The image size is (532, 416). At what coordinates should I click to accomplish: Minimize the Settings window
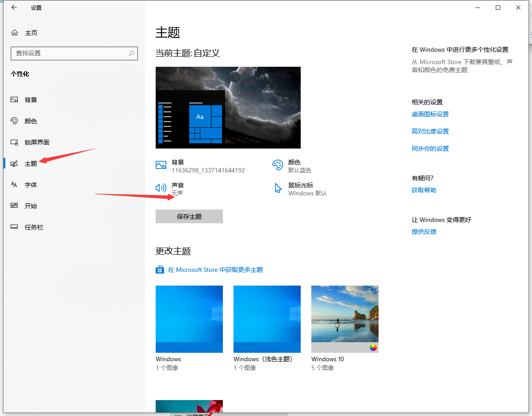point(478,8)
